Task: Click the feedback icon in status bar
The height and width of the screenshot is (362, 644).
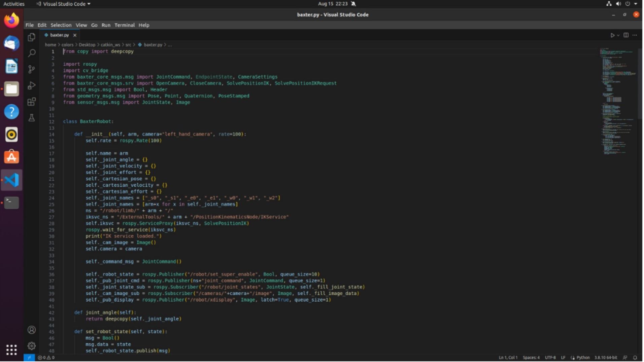Action: [625, 358]
